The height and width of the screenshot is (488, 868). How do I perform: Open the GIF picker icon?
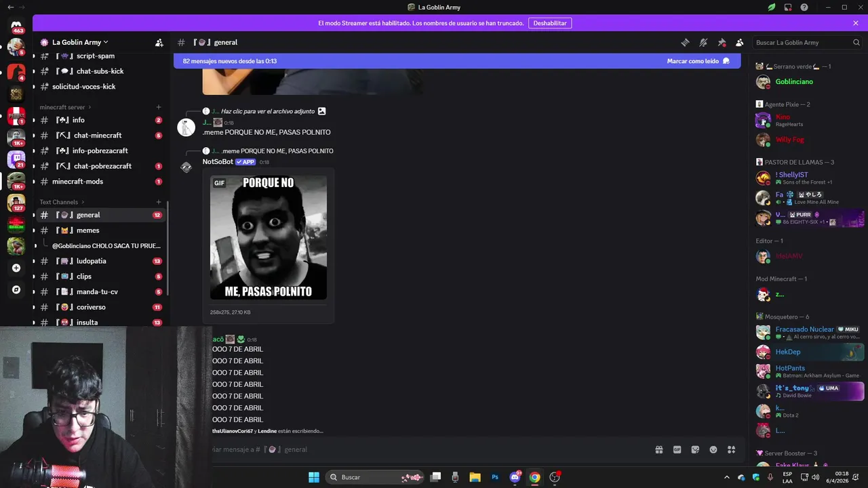[x=677, y=449]
